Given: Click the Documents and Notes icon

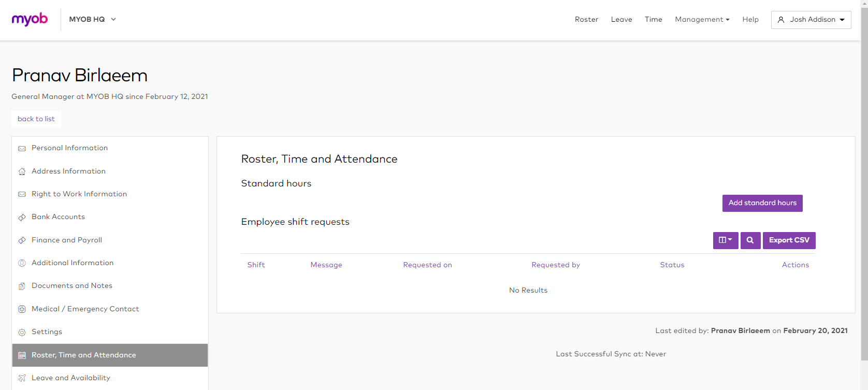Looking at the screenshot, I should tap(22, 286).
